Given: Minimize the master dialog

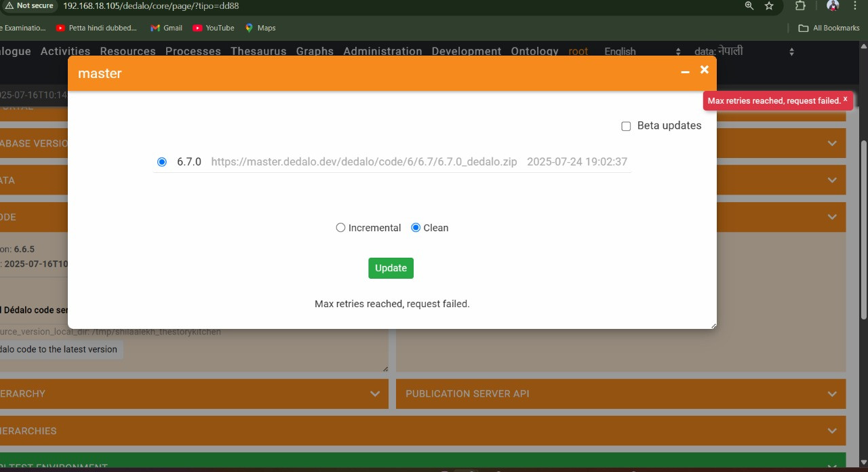Looking at the screenshot, I should pos(685,71).
